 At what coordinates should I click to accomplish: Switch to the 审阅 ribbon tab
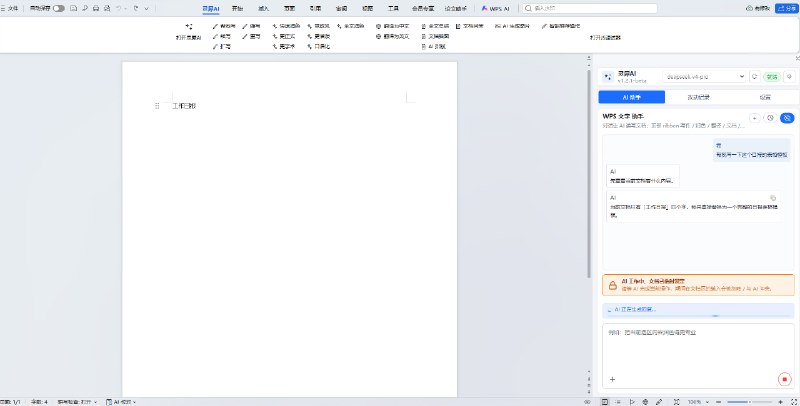(341, 9)
